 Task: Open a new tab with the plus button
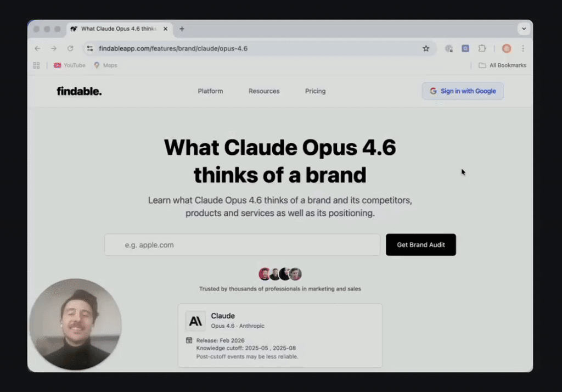182,29
